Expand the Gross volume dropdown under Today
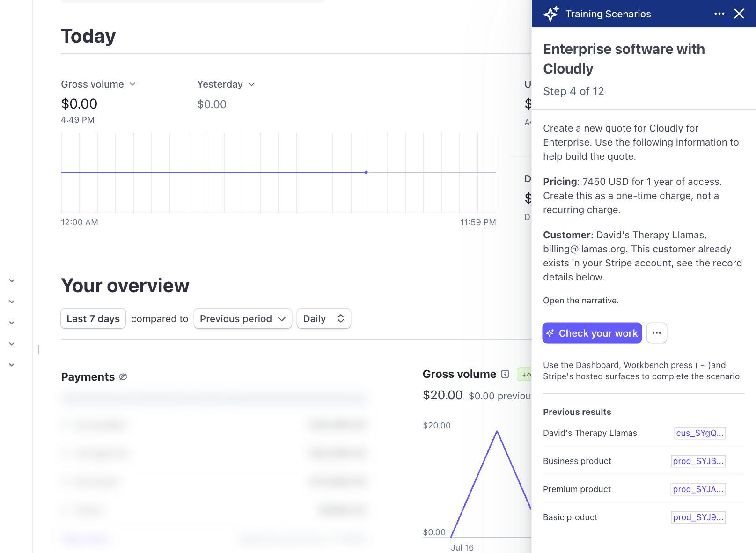Screen dimensions: 756x553 [98, 84]
